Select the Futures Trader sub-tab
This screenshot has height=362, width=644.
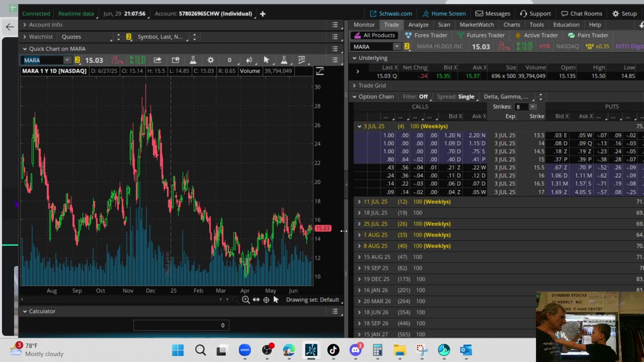pyautogui.click(x=480, y=35)
